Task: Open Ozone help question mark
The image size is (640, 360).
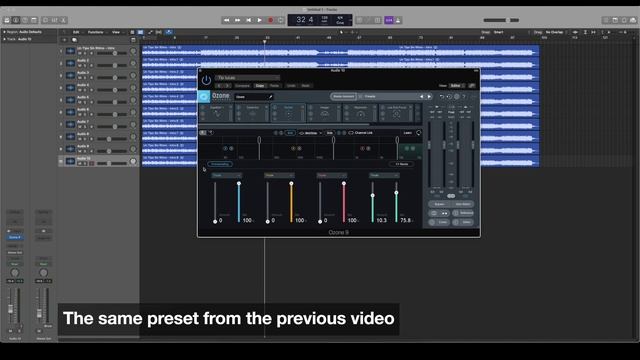Action: tap(464, 97)
